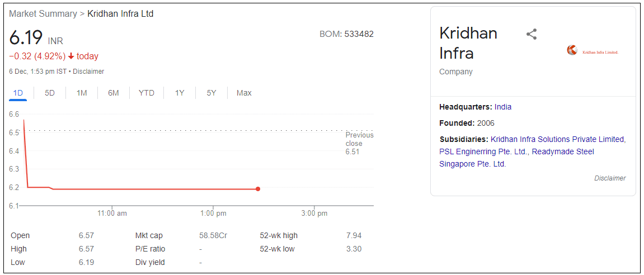Click the Open value 6.57
The width and height of the screenshot is (644, 275).
[86, 236]
